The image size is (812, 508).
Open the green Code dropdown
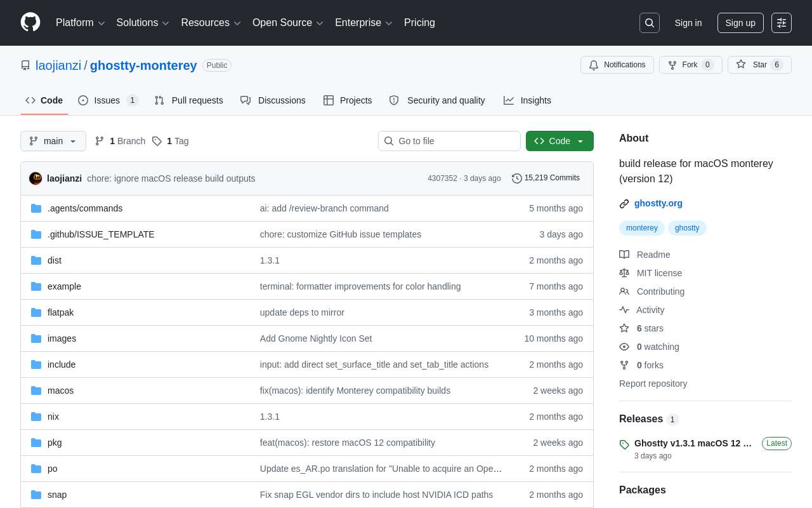point(560,141)
